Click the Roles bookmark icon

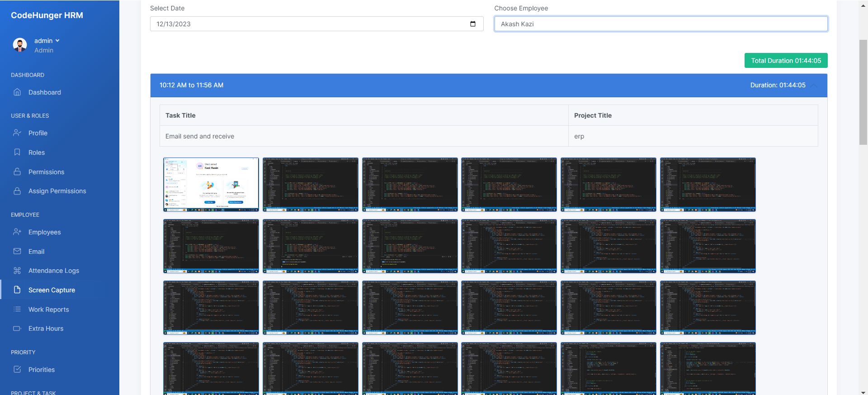click(17, 152)
